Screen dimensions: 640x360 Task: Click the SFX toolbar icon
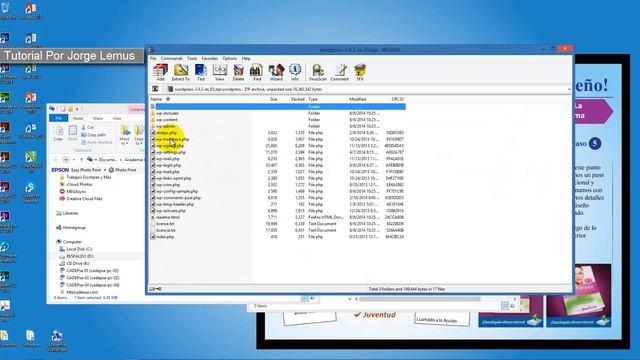click(x=360, y=72)
